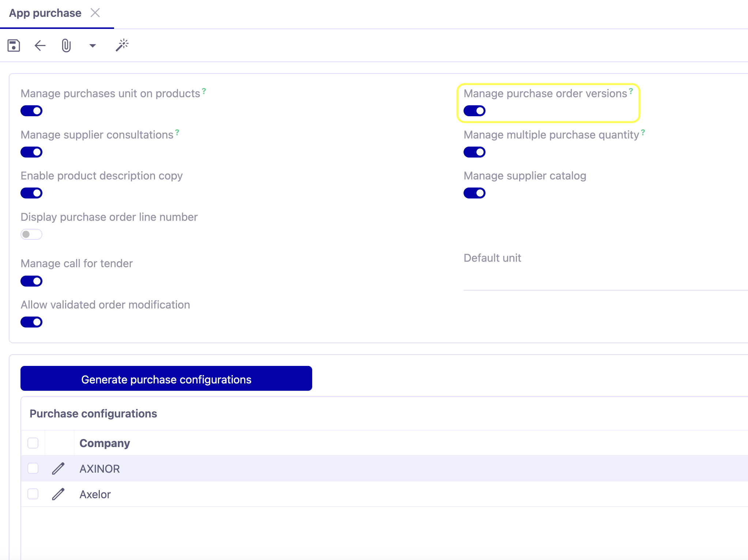Edit the Axelor configuration with the pencil icon
Screen dimensions: 748x560
point(59,494)
